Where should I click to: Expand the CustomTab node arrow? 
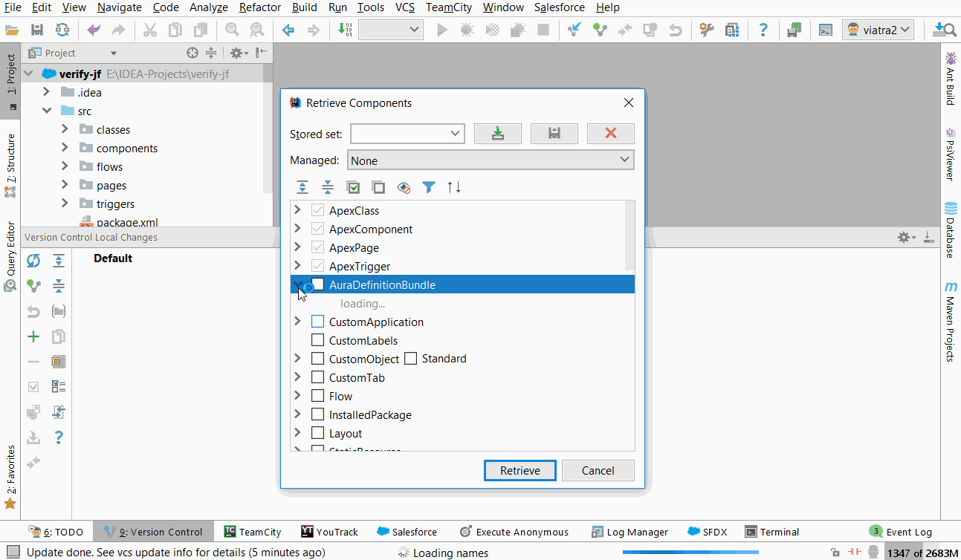pyautogui.click(x=298, y=377)
